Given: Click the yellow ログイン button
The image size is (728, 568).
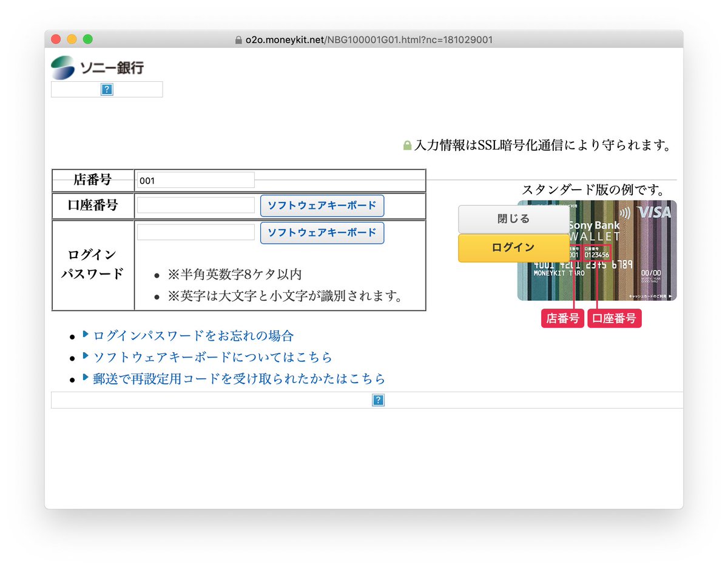Looking at the screenshot, I should tap(514, 248).
